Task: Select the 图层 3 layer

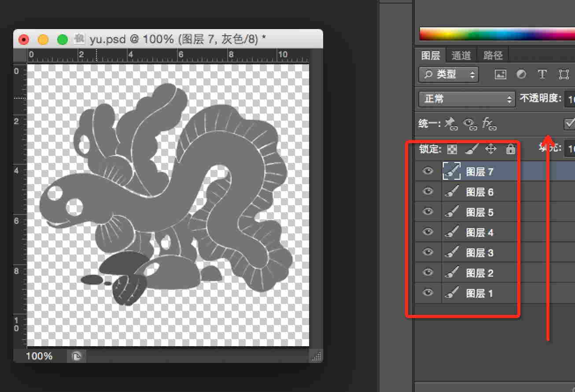Action: click(x=479, y=253)
